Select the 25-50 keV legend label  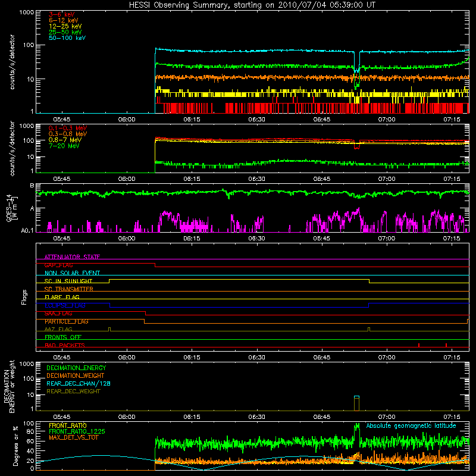point(65,32)
